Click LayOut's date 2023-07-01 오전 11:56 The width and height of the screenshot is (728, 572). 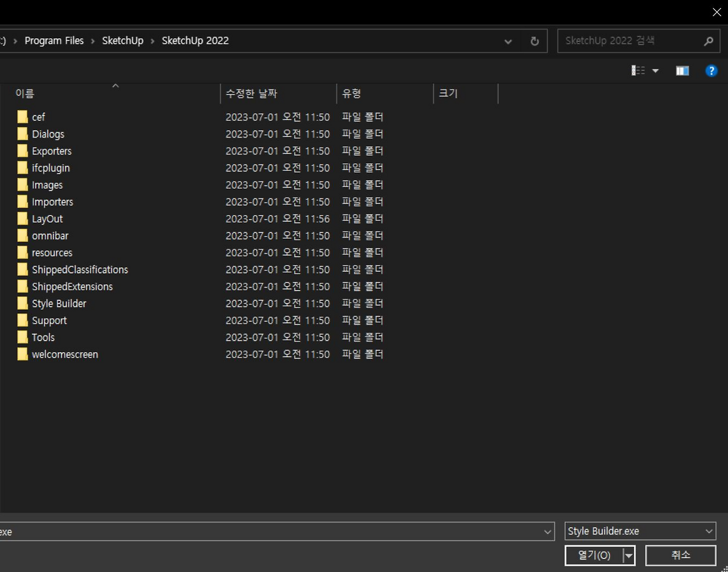tap(278, 219)
